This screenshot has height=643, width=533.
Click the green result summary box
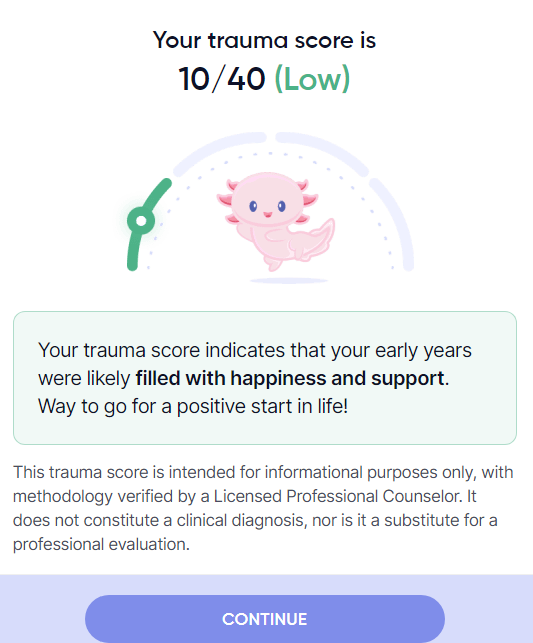[265, 378]
